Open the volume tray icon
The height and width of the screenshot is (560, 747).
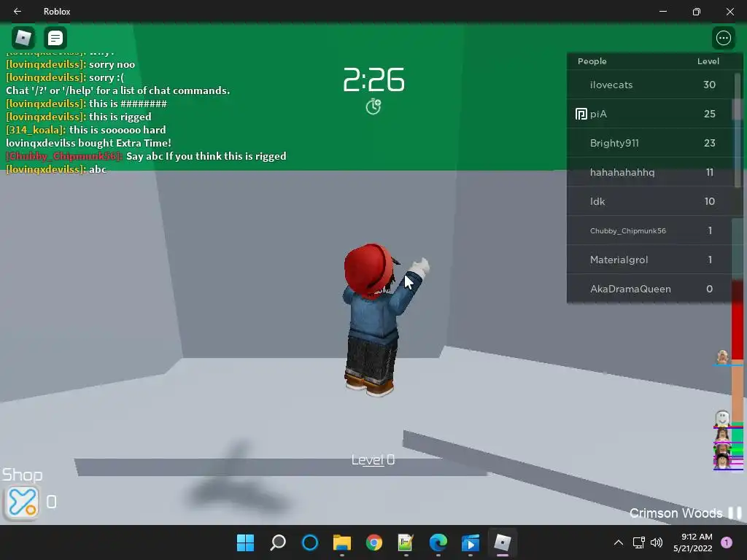pos(657,542)
